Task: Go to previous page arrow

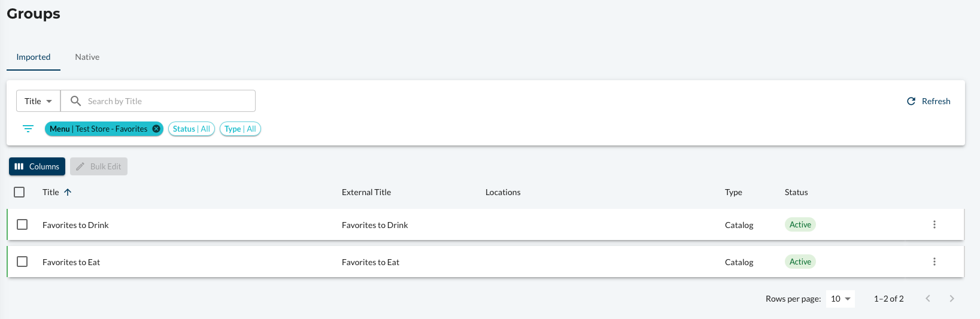Action: coord(928,299)
